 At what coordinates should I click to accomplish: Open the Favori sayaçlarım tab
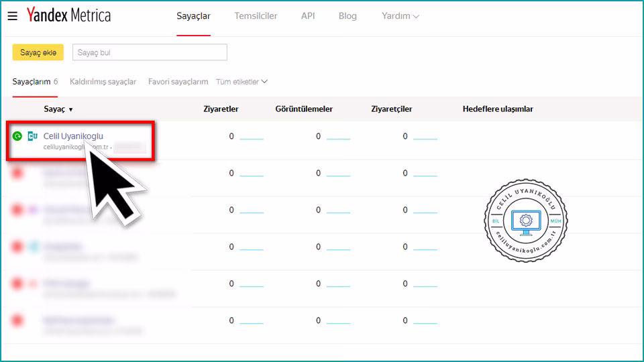tap(178, 82)
